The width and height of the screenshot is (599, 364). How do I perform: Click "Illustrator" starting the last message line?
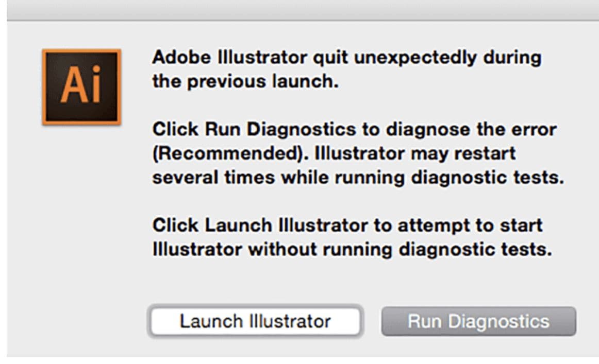(x=196, y=249)
